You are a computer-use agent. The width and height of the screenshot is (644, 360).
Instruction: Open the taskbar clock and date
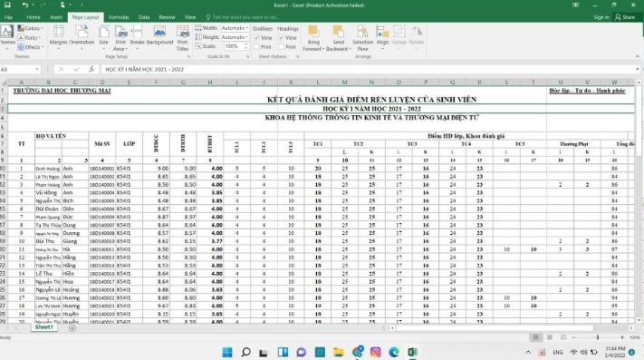tap(614, 352)
